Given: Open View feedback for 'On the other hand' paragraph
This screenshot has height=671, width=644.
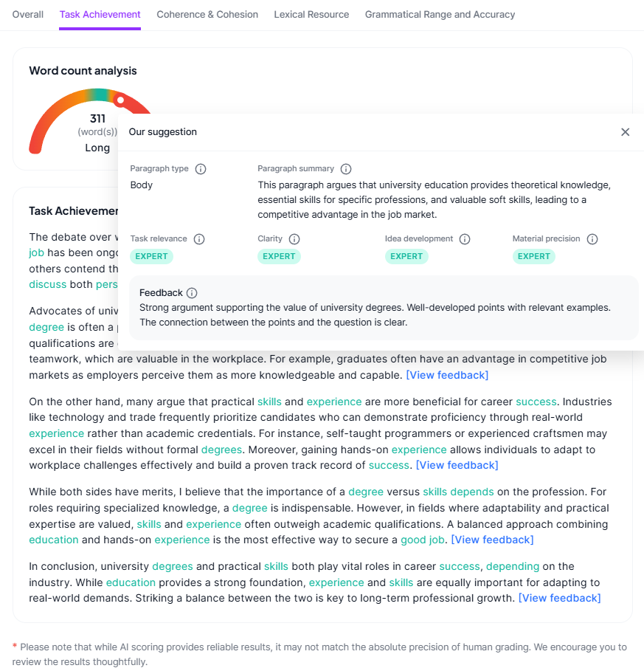Looking at the screenshot, I should (x=457, y=465).
